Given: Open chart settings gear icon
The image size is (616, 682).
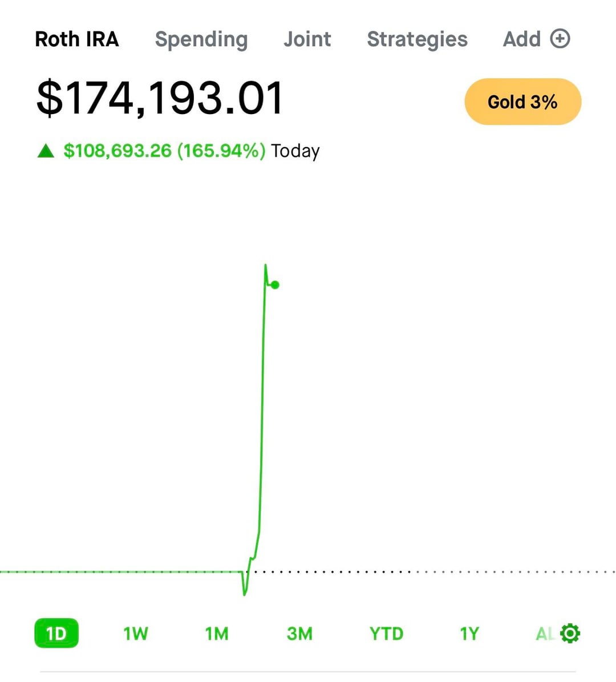Looking at the screenshot, I should tap(570, 634).
